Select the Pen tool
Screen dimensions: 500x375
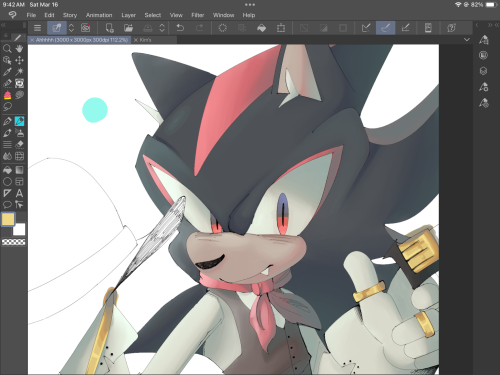7,121
